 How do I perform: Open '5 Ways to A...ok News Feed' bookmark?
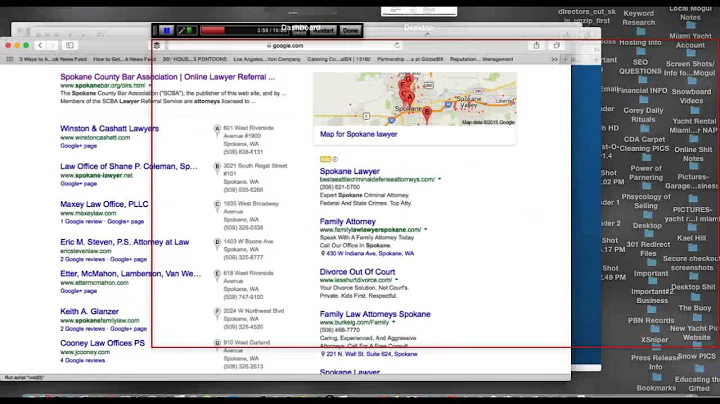tap(53, 59)
